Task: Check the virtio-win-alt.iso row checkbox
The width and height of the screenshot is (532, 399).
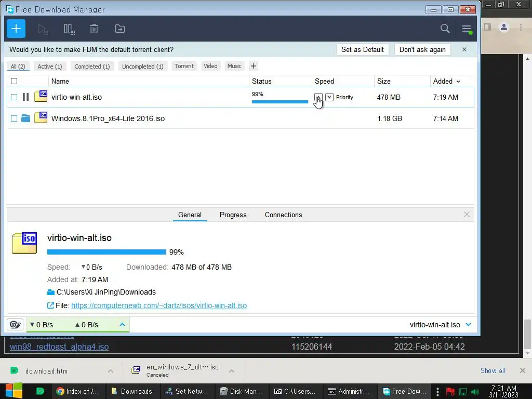Action: point(14,97)
